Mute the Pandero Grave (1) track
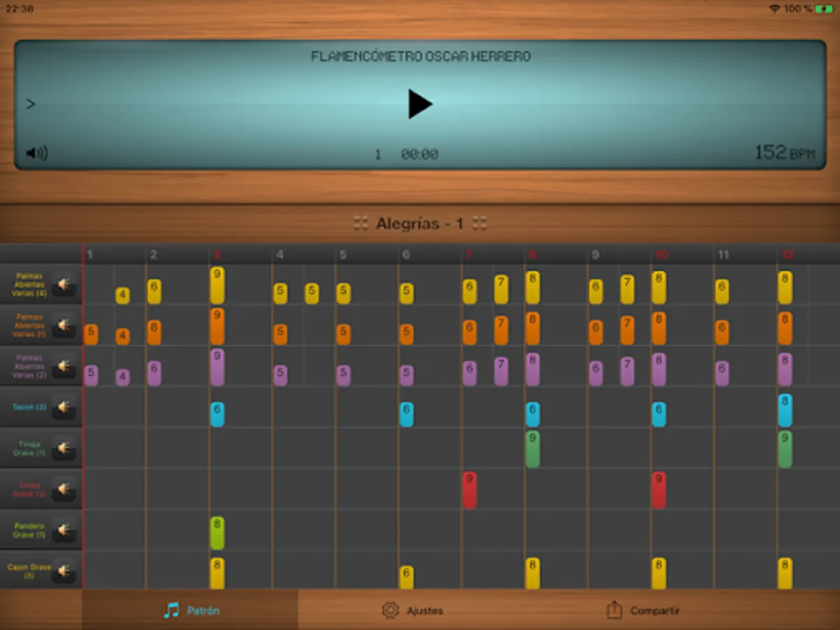 [x=64, y=530]
